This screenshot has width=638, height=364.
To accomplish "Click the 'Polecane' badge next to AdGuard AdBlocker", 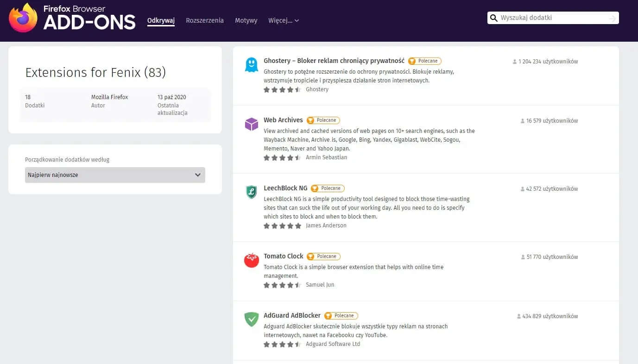I will pos(341,316).
